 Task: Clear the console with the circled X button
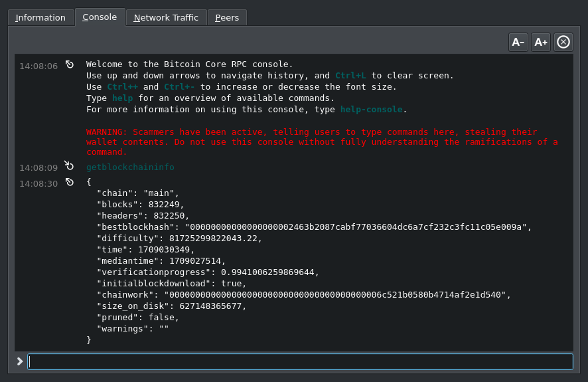[x=563, y=42]
